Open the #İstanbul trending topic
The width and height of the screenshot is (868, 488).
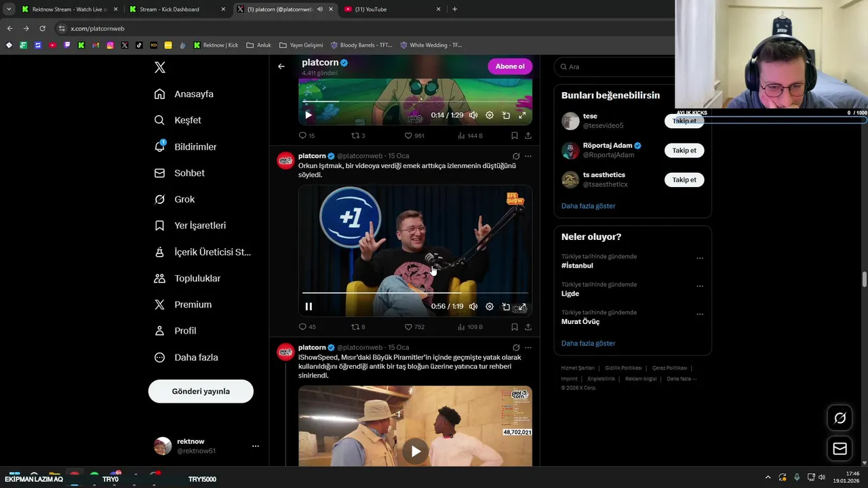click(577, 266)
